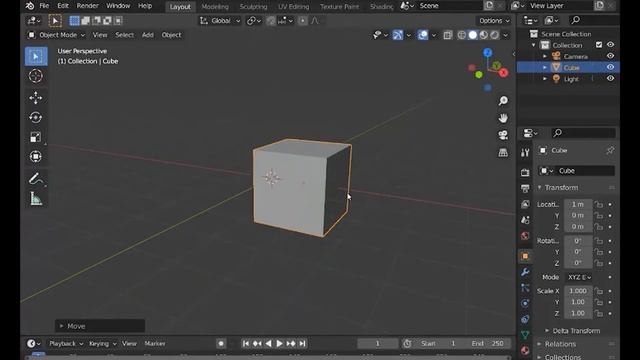This screenshot has width=640, height=360.
Task: Click the red X axis gizmo ball
Action: 504,73
